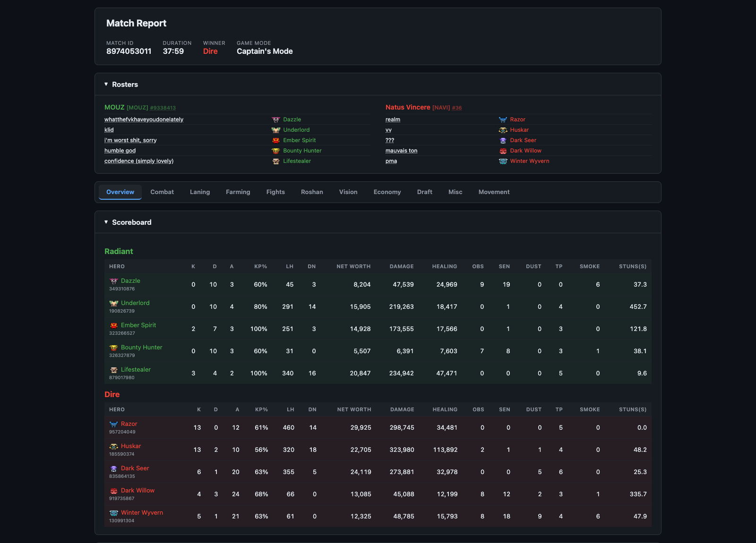Click the Lifestealer icon in the Radiant scoreboard
The height and width of the screenshot is (543, 756).
click(x=114, y=370)
